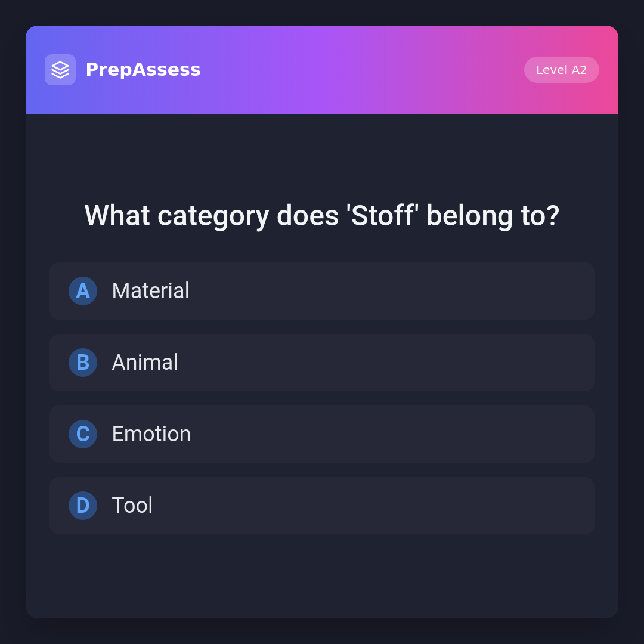
Task: Click the Level A2 badge
Action: click(561, 70)
